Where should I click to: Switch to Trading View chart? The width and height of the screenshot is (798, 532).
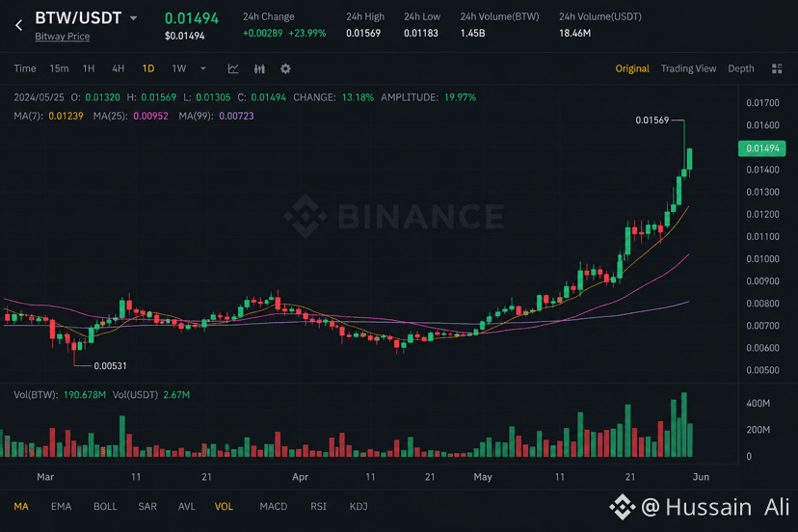(688, 68)
